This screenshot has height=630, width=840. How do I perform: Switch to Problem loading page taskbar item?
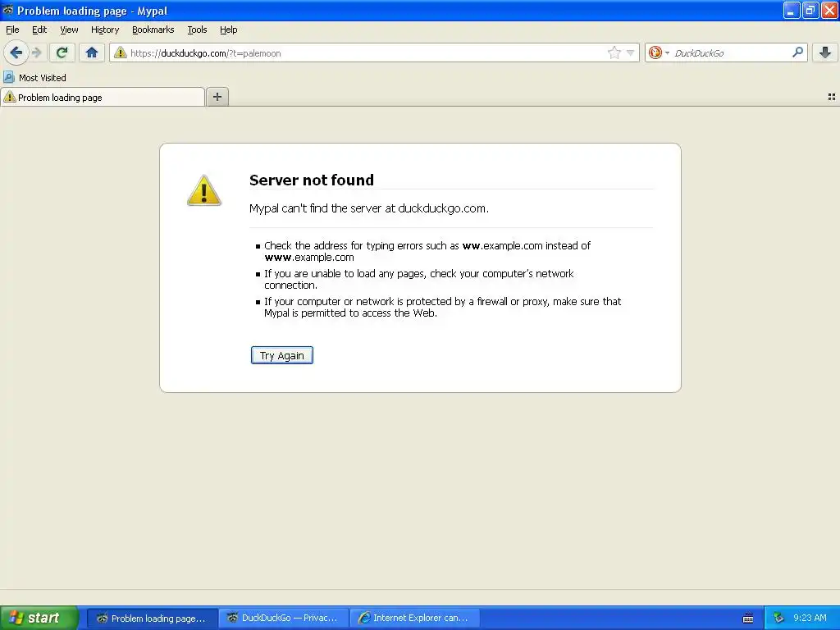coord(152,619)
